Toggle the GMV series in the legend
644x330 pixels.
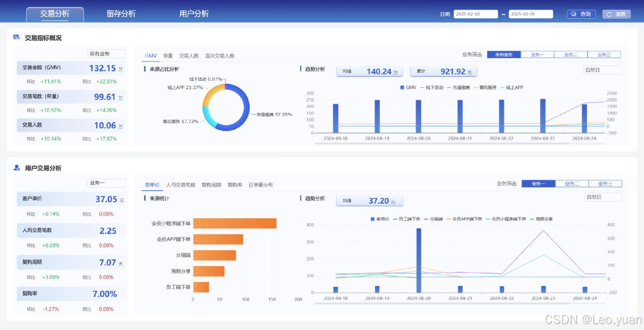pyautogui.click(x=408, y=87)
